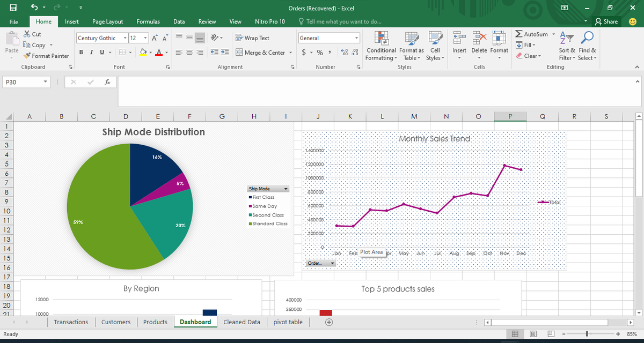This screenshot has height=343, width=644.
Task: Click the Share button
Action: [606, 21]
